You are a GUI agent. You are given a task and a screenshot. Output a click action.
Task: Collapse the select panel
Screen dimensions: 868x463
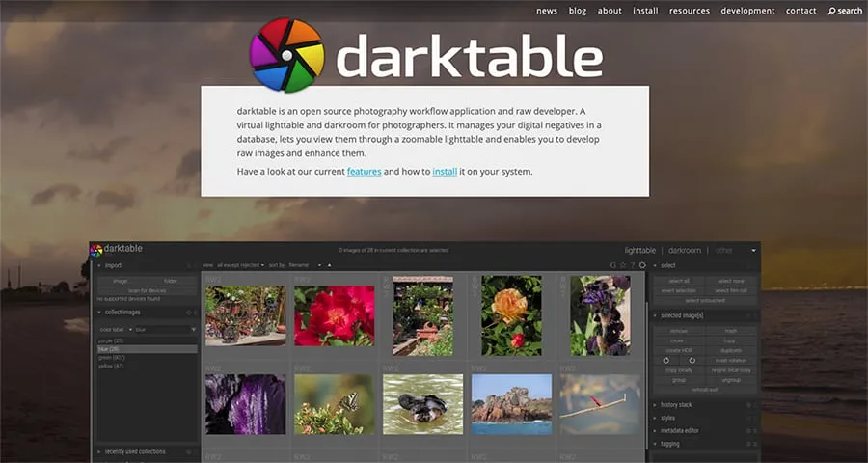tap(656, 266)
